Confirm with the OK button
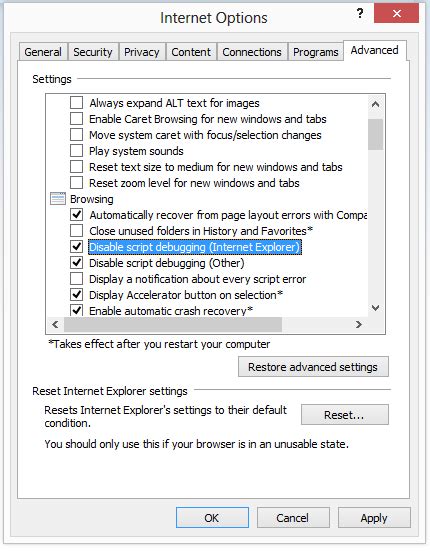 coord(212,518)
